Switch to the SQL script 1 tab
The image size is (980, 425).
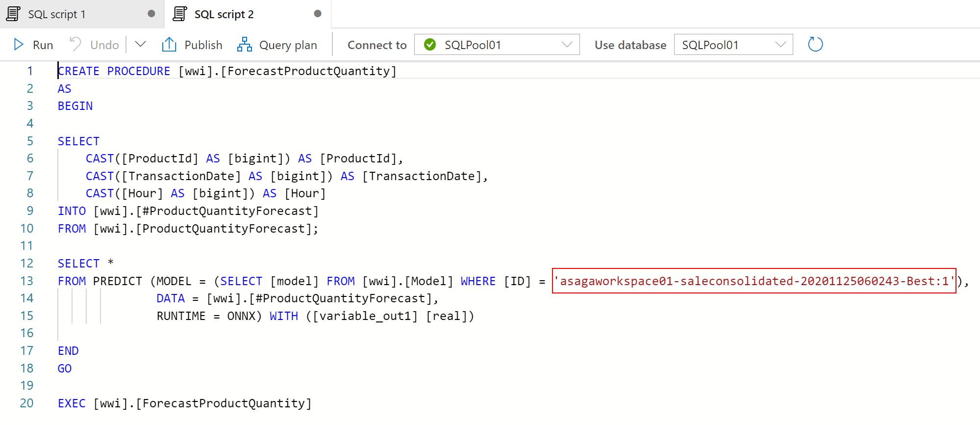point(82,14)
